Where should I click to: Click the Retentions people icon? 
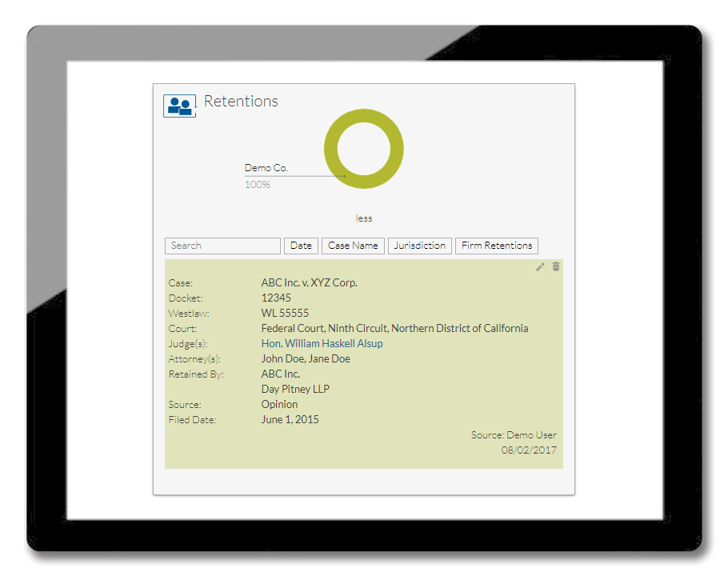(179, 106)
